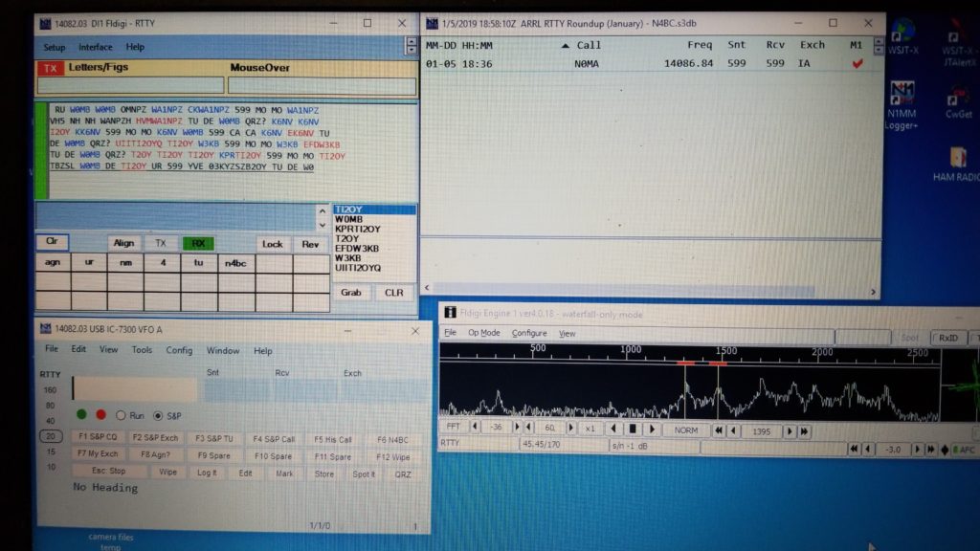
Task: Toggle AFC in the Fldigi Engine
Action: [964, 450]
